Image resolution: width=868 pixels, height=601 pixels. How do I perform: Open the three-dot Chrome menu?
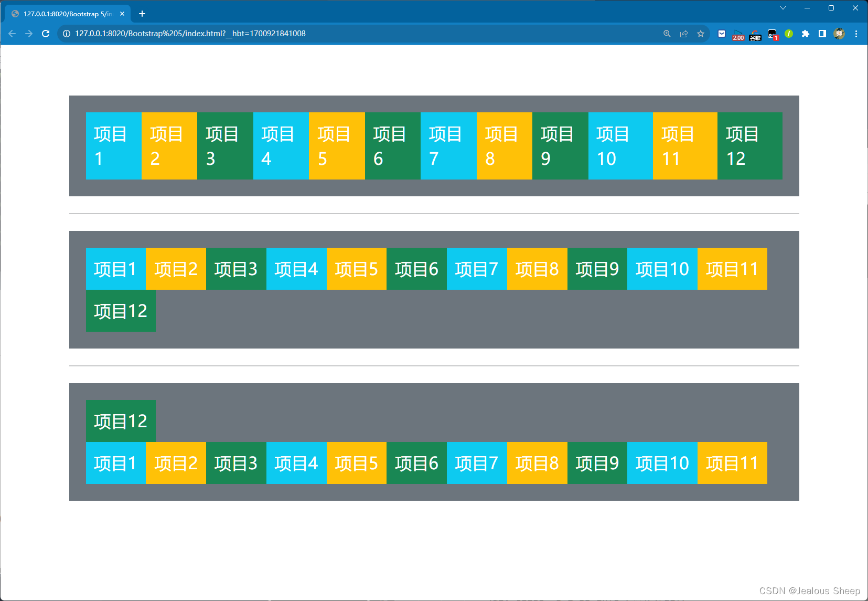point(856,34)
